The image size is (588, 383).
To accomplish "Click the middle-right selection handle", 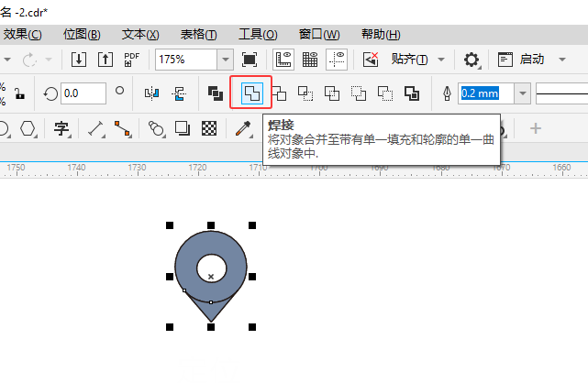I will pyautogui.click(x=252, y=277).
